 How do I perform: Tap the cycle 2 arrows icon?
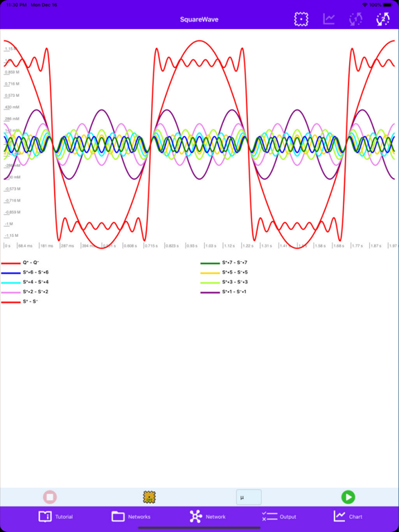(x=383, y=19)
